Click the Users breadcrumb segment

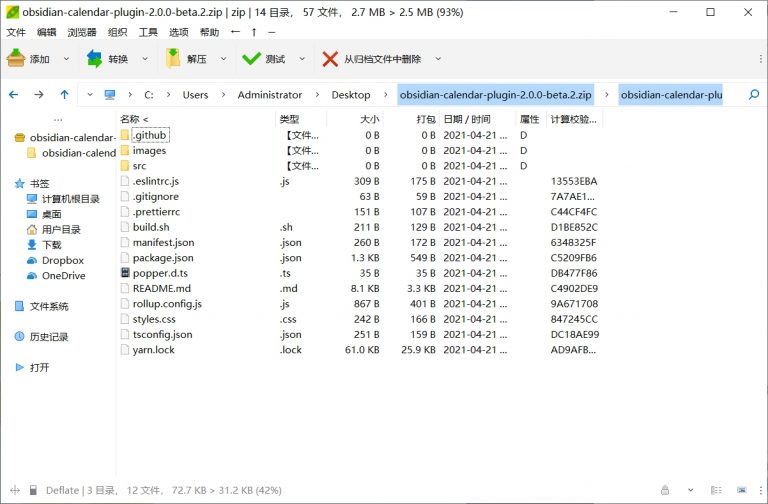195,95
